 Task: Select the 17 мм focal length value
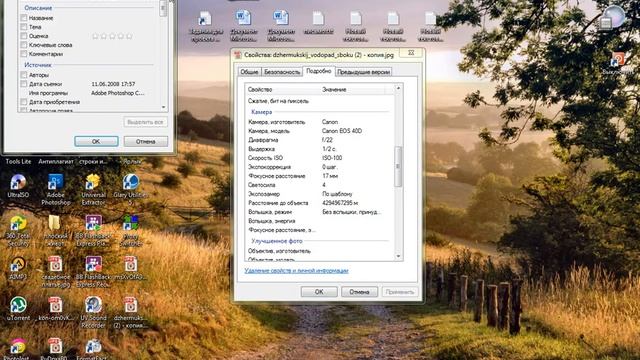click(330, 176)
